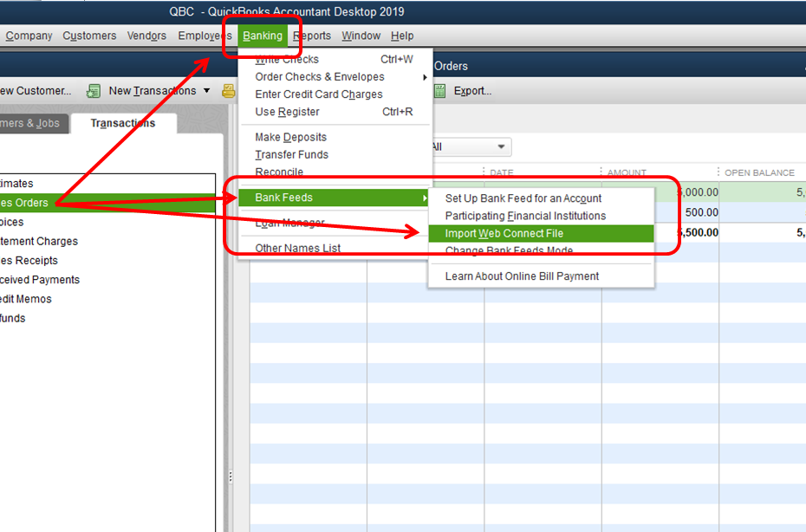This screenshot has height=532, width=806.
Task: Click the bold 5,500.00 total amount
Action: 698,232
